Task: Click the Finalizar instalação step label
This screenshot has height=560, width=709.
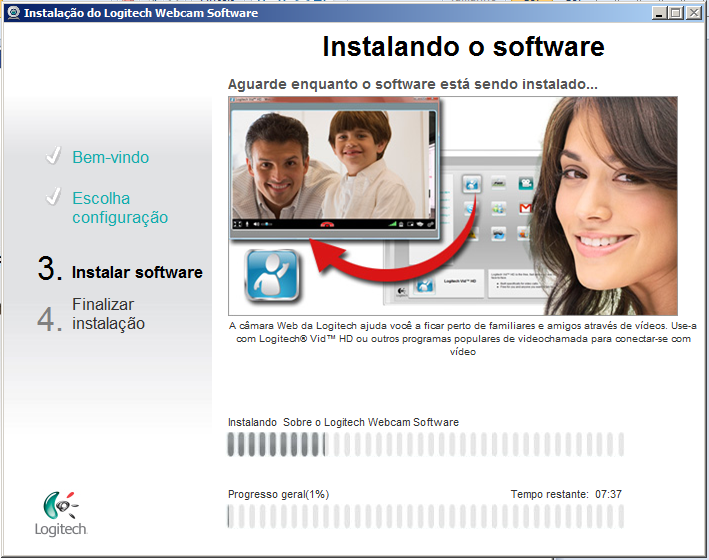Action: click(x=108, y=314)
